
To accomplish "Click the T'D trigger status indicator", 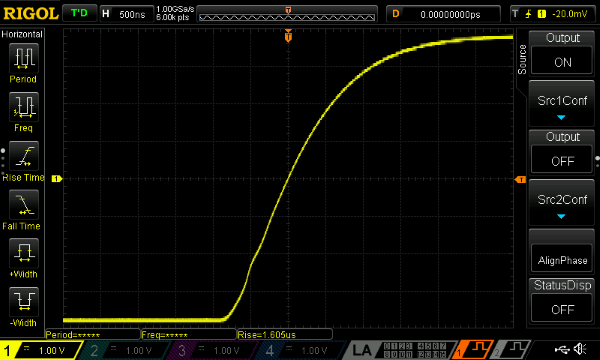I will click(79, 14).
